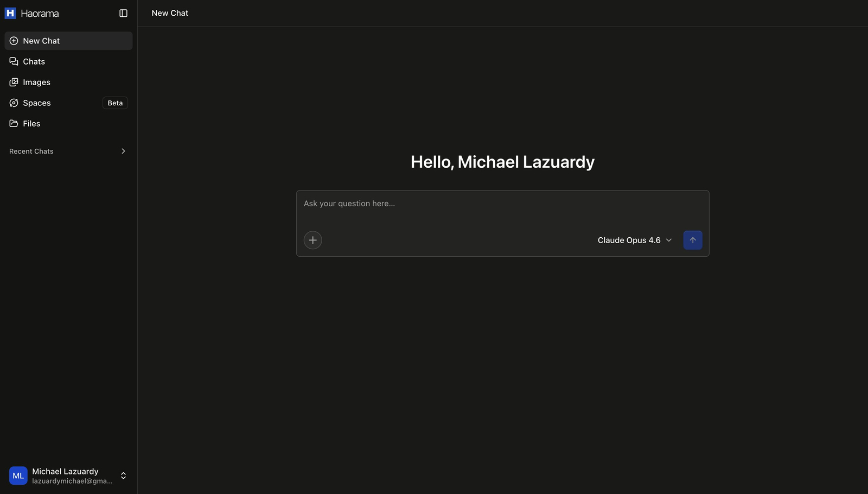Click the Spaces icon in the sidebar
Screen dimensions: 868x494
14,103
